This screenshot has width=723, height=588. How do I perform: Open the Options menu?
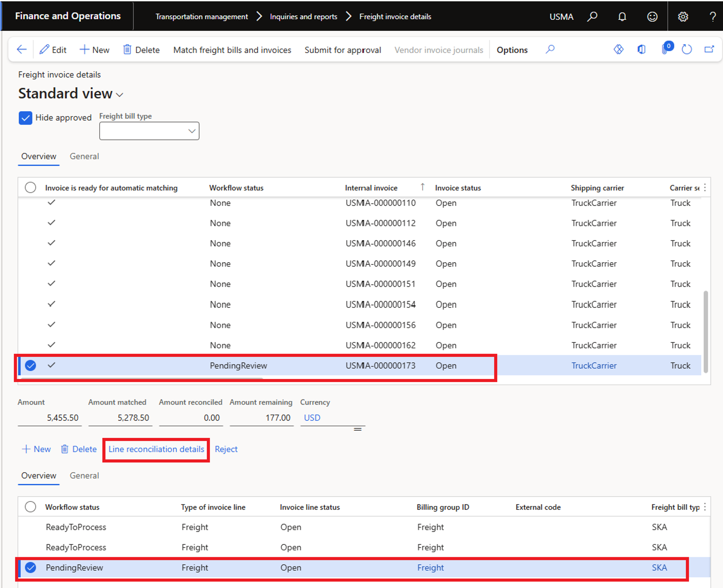(512, 50)
